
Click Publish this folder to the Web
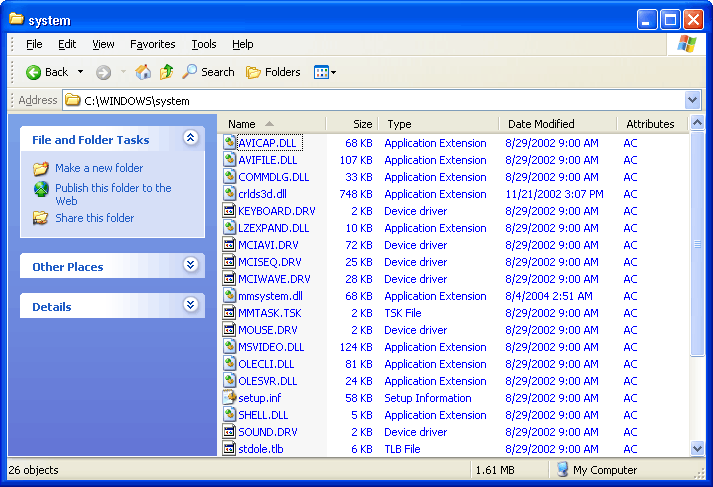click(113, 194)
